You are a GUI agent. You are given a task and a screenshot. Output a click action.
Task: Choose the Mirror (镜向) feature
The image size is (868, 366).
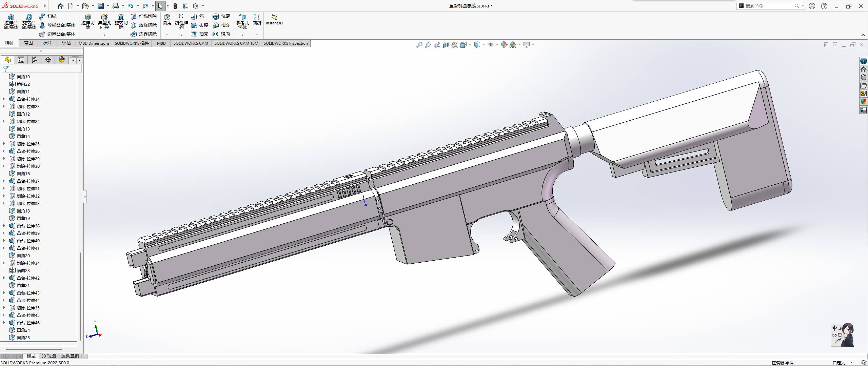pyautogui.click(x=221, y=34)
